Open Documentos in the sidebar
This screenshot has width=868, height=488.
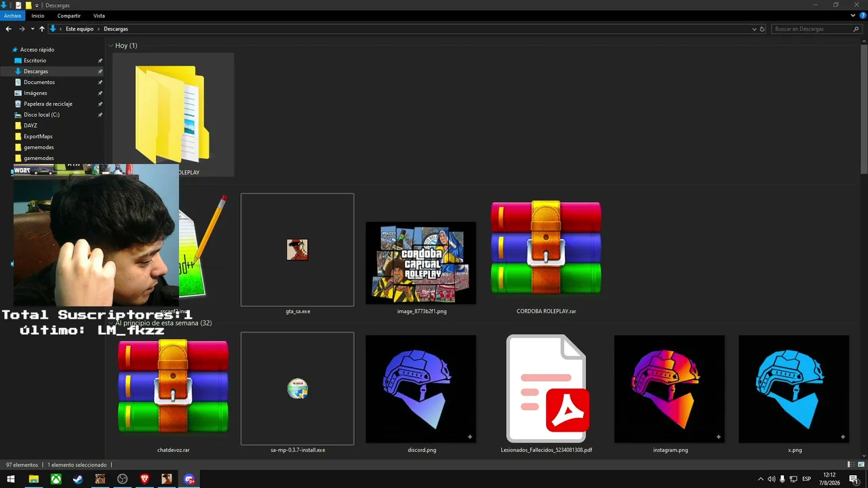point(39,82)
